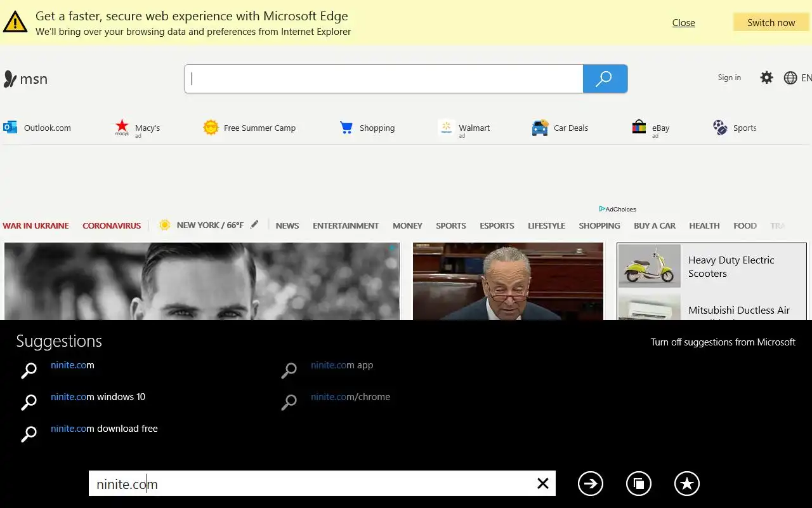Open the black-and-white man article image
The image size is (812, 508).
click(x=202, y=281)
